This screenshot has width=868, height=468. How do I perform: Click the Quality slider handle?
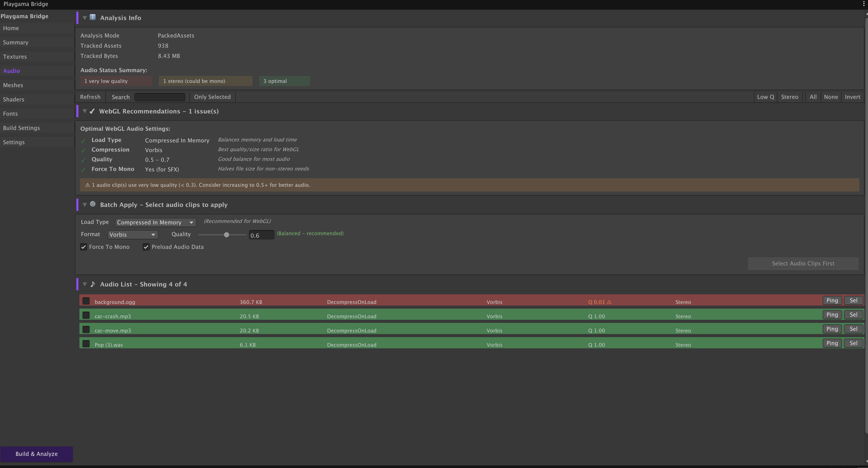[x=227, y=235]
